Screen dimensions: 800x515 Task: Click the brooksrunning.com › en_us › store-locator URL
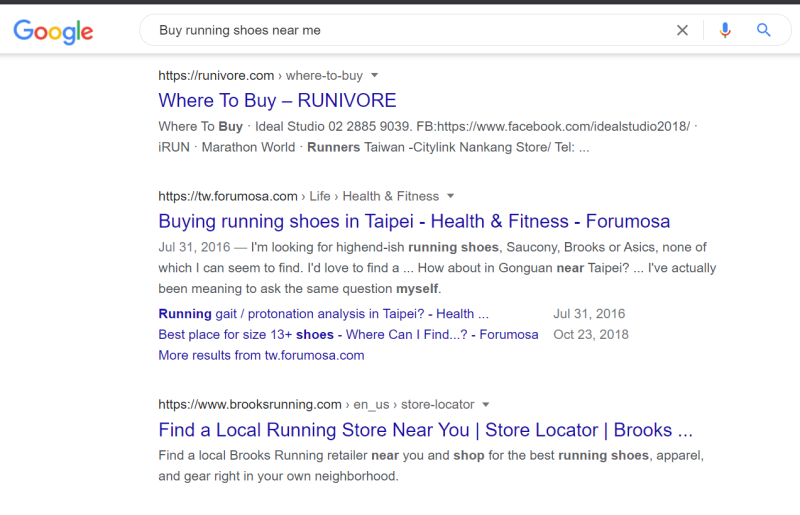click(316, 405)
